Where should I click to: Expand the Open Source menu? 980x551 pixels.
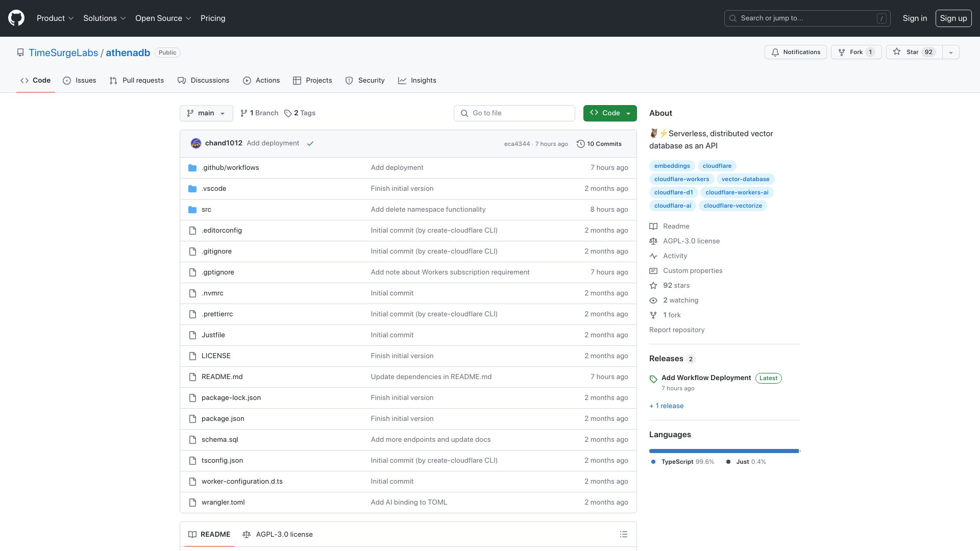click(x=163, y=18)
